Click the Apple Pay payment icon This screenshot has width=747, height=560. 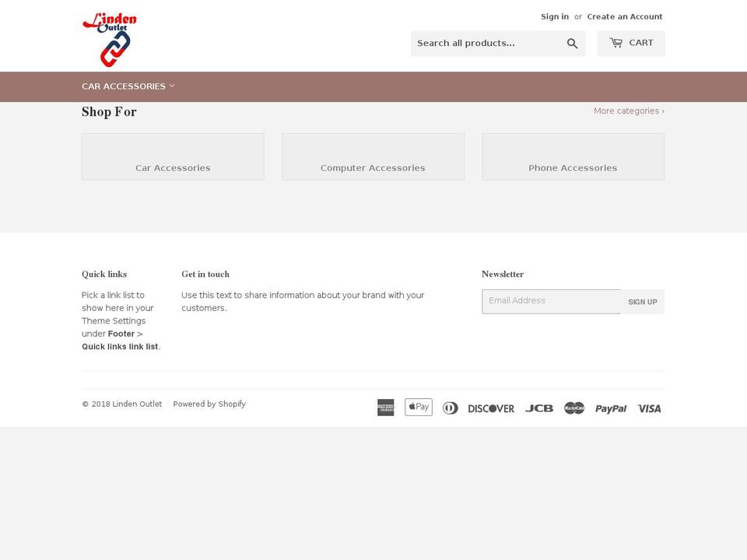click(419, 407)
